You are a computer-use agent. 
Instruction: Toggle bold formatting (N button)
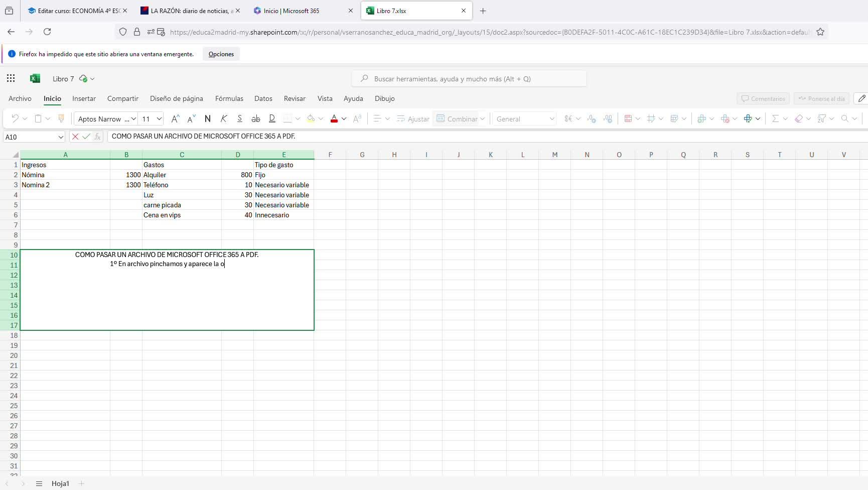pyautogui.click(x=208, y=119)
